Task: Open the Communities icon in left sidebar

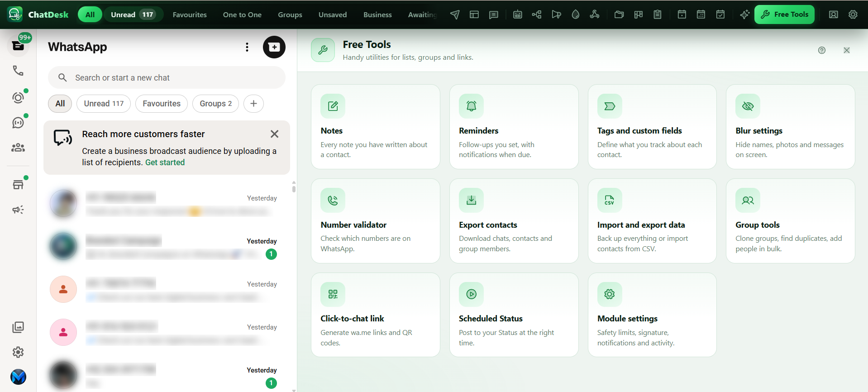Action: coord(18,148)
